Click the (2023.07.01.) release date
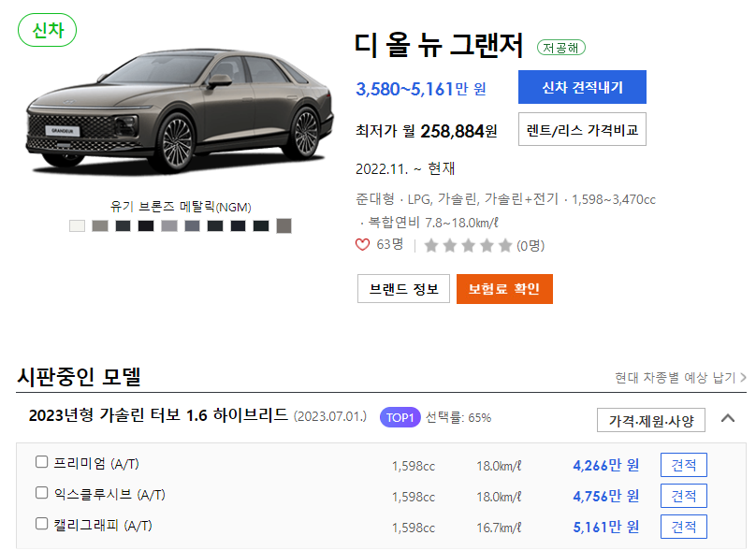The width and height of the screenshot is (756, 550). point(330,416)
